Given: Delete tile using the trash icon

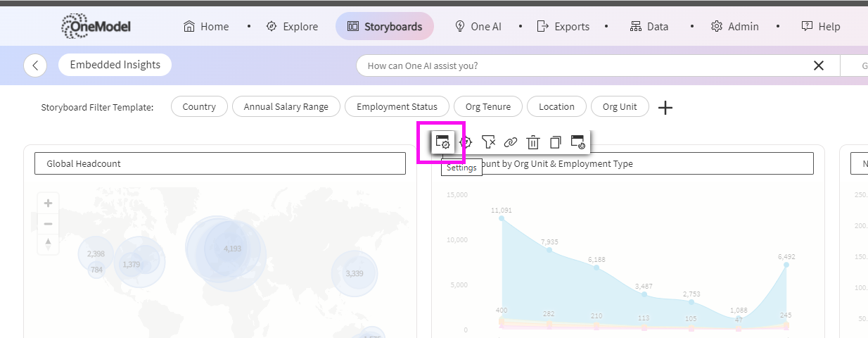Looking at the screenshot, I should pos(533,142).
